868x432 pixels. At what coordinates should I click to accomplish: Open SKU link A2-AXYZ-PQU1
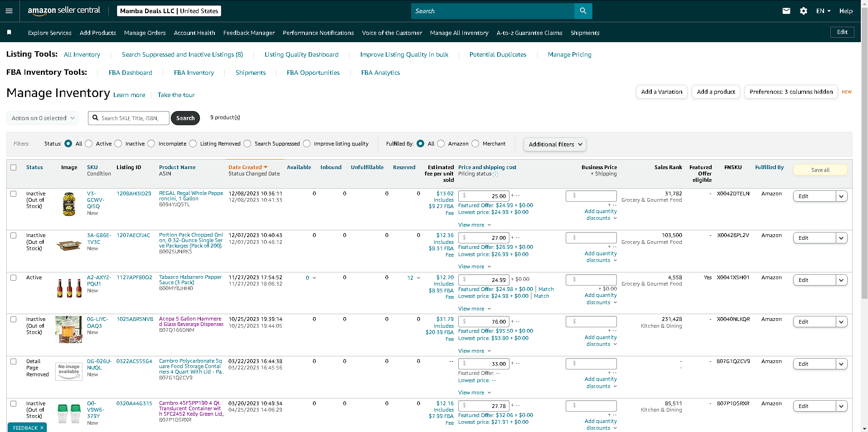tap(99, 281)
